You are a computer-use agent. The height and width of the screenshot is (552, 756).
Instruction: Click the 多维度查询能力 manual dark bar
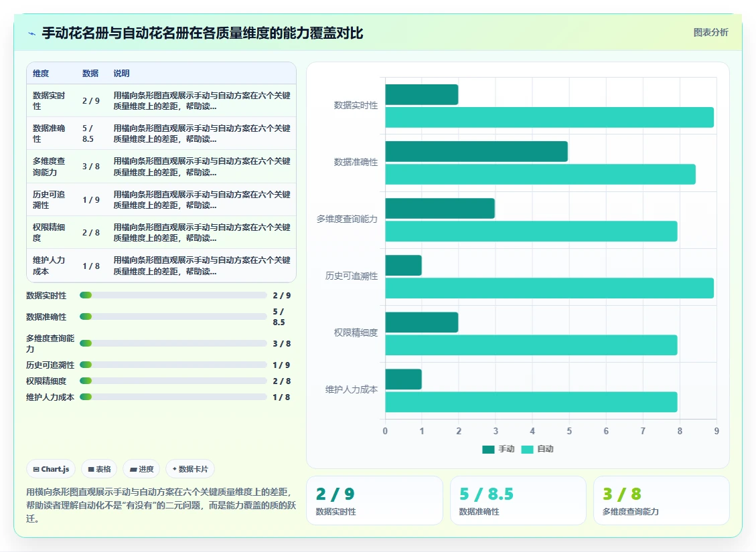(440, 208)
